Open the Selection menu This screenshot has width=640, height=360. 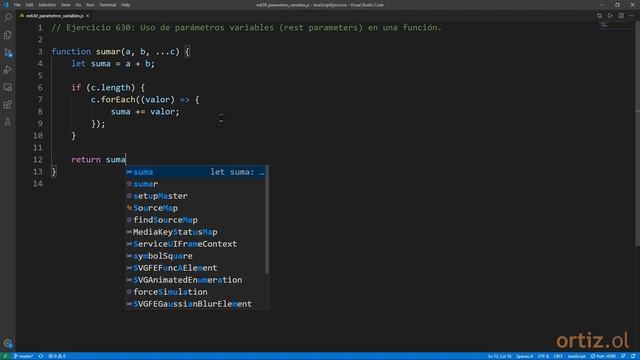[x=47, y=5]
